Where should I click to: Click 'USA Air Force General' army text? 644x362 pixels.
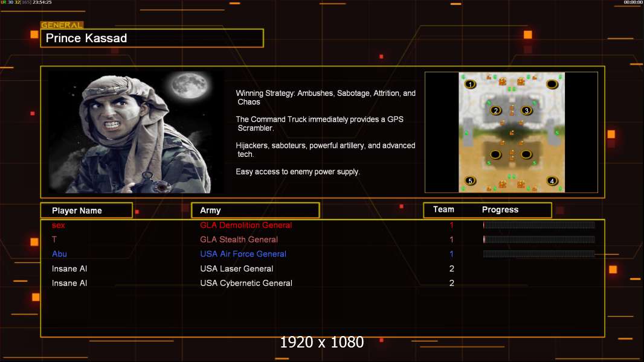(x=243, y=254)
